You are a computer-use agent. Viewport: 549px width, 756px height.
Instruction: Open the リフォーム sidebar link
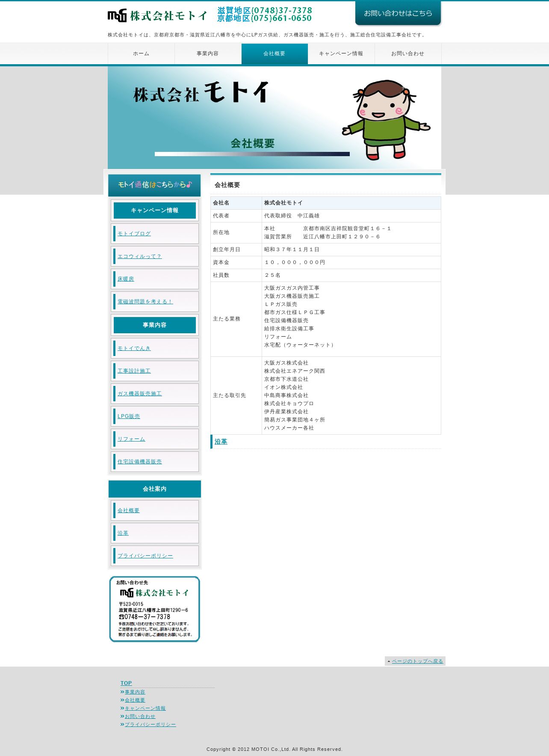(x=131, y=439)
